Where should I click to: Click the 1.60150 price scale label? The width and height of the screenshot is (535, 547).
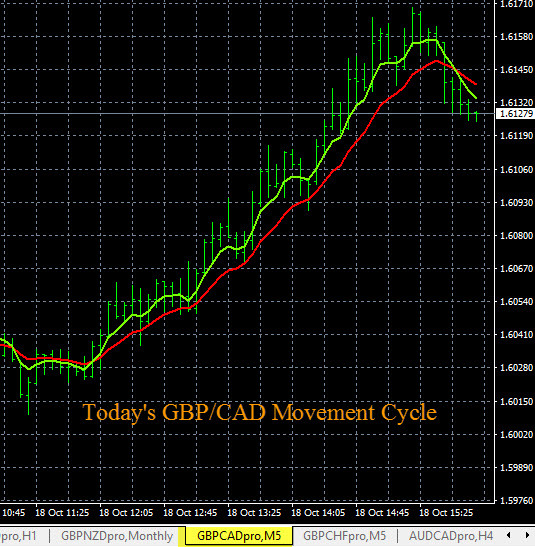517,402
